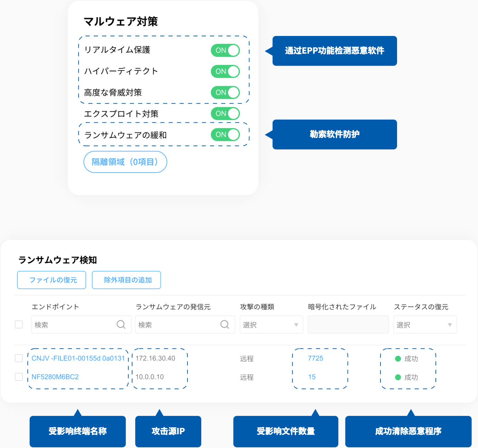Toggle ハイパーディテクト switch
This screenshot has width=478, height=448.
[x=225, y=72]
